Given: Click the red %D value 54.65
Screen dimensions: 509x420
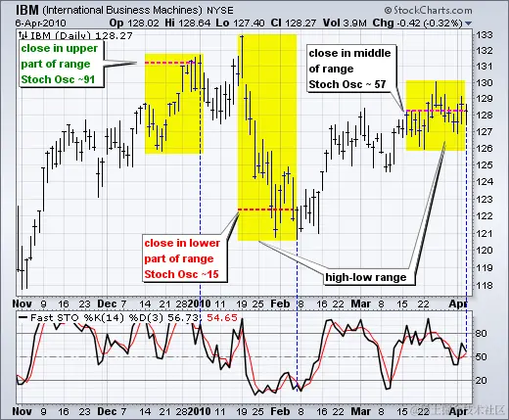Looking at the screenshot, I should (x=222, y=317).
